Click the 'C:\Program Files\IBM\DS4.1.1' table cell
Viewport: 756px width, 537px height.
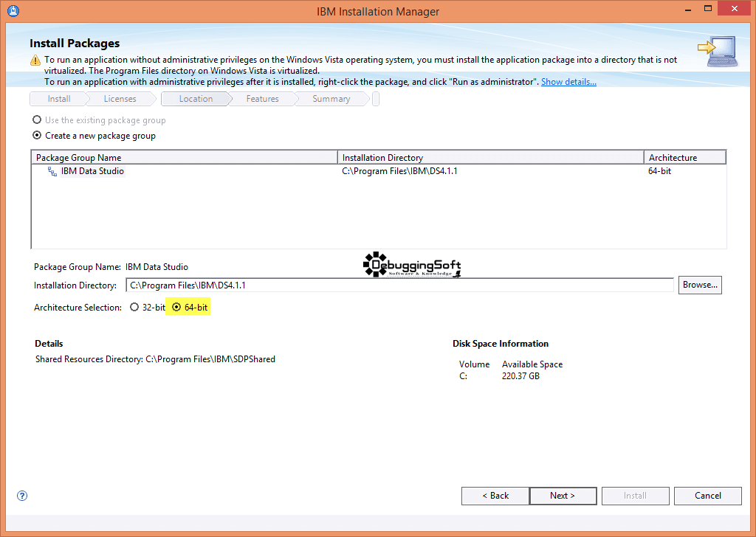[x=399, y=171]
